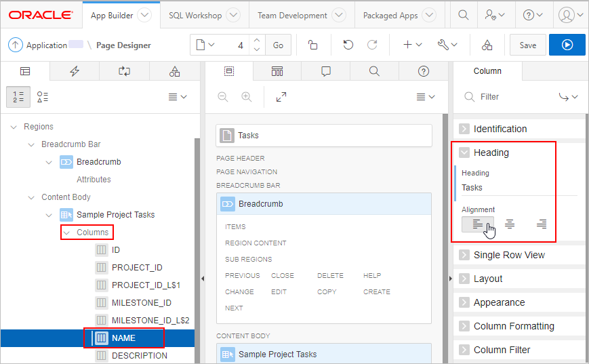The image size is (589, 364).
Task: Open the Team Development dropdown arrow
Action: point(339,15)
